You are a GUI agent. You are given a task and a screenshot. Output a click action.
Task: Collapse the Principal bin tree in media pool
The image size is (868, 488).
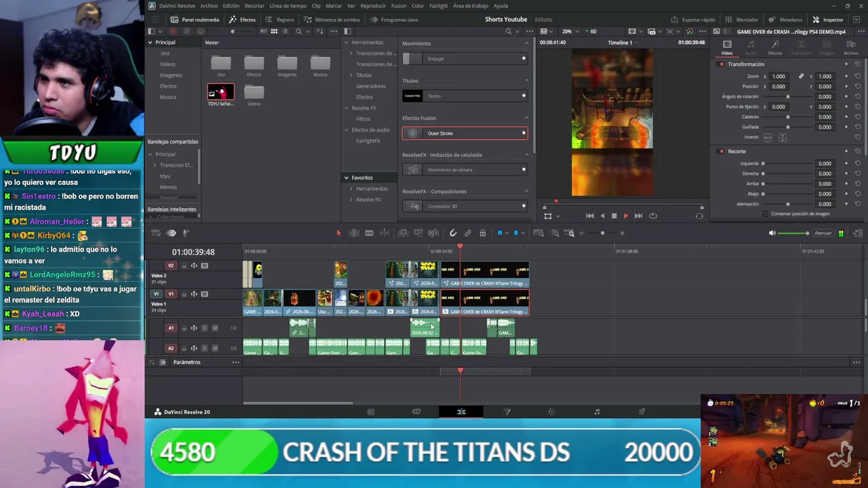151,42
